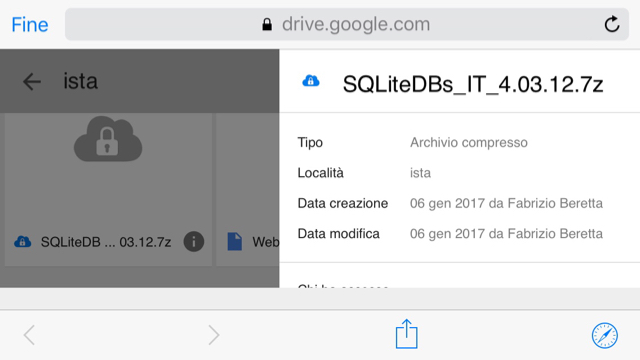640x360 pixels.
Task: Tap the Data modifica label
Action: 338,233
